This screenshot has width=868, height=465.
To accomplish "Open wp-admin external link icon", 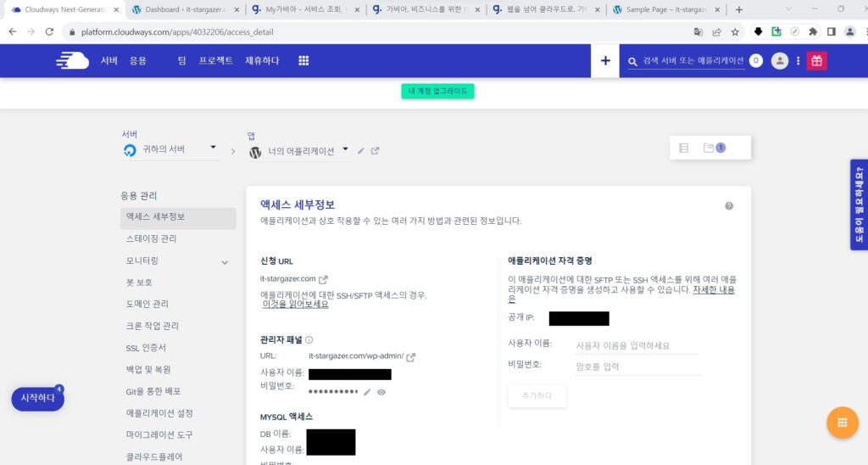I will (411, 357).
